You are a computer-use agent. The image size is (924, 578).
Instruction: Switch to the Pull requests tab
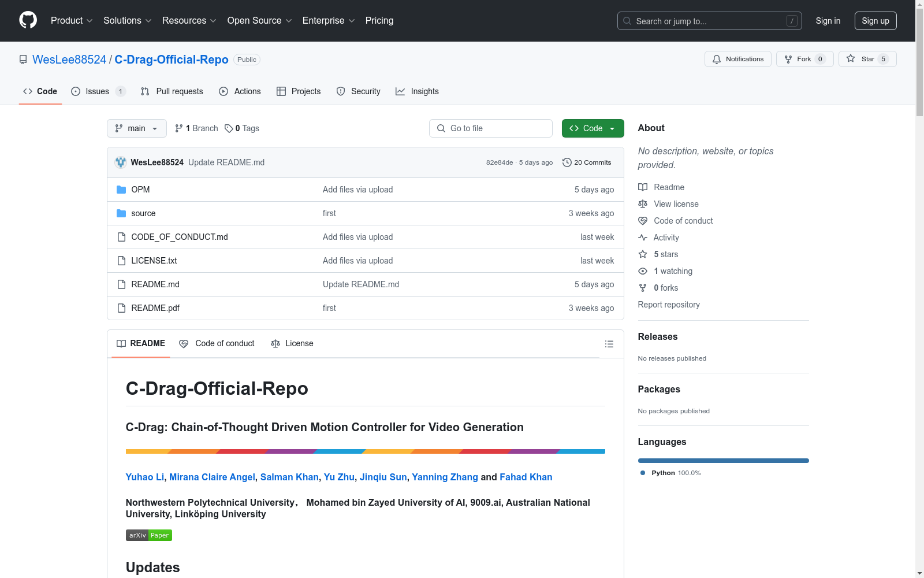(172, 91)
